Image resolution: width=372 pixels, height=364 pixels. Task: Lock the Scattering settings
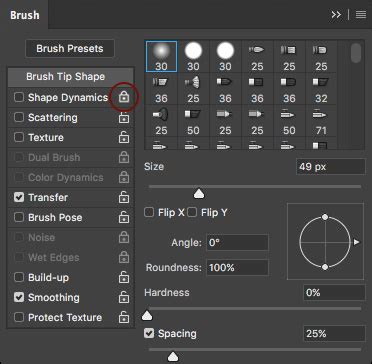coord(124,118)
